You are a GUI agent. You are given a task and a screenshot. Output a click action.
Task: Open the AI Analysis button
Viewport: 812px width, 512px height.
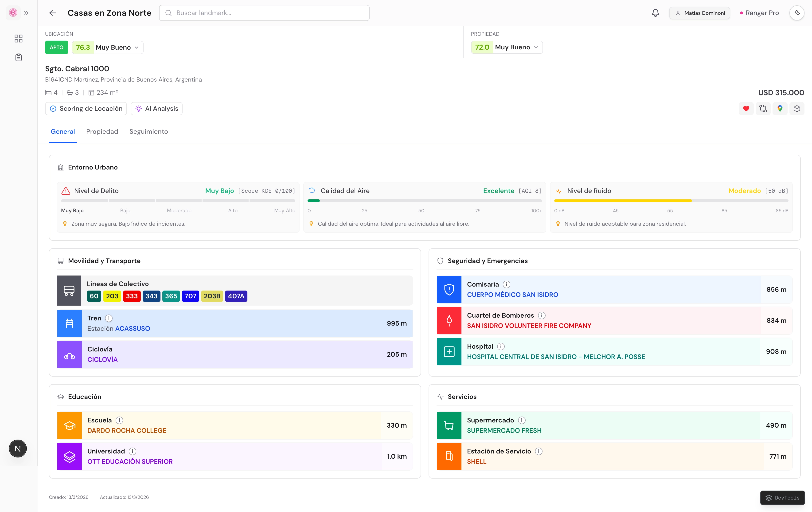[x=156, y=109]
